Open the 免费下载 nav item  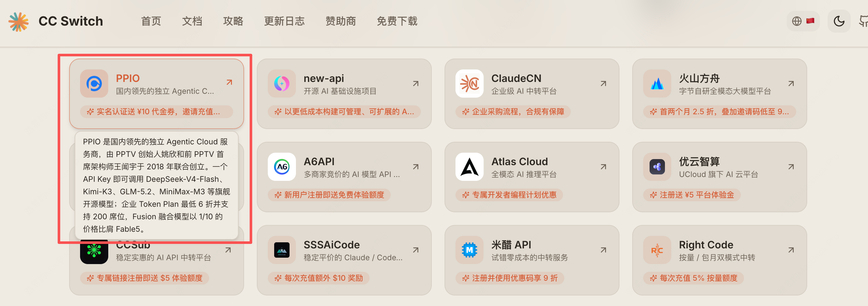(397, 21)
